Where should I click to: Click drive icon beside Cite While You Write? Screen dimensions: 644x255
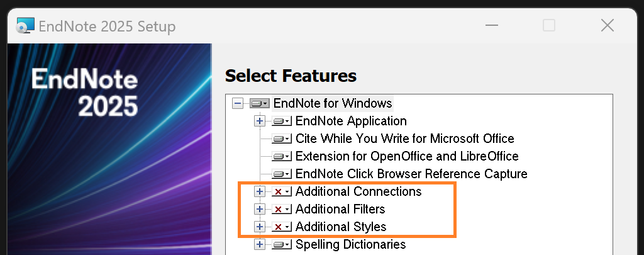[281, 139]
